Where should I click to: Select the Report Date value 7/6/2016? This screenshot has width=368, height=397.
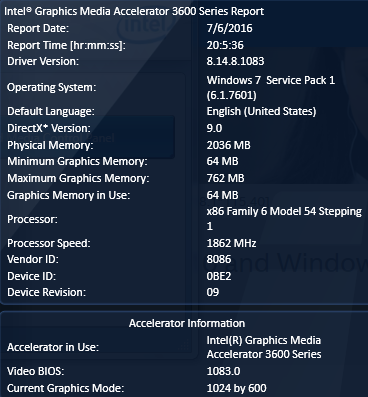pyautogui.click(x=229, y=28)
